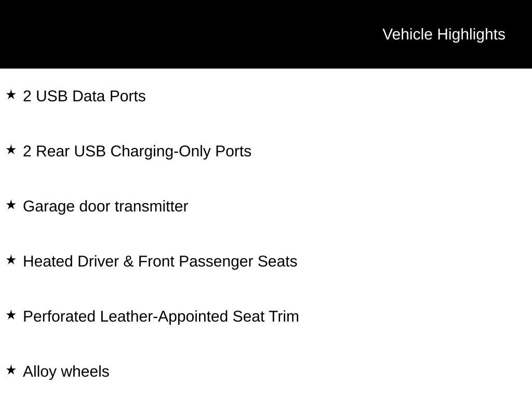Screen dimensions: 532x399
Task: Select the Perforated Leather-Appointed Seat Trim text
Action: pyautogui.click(x=161, y=316)
